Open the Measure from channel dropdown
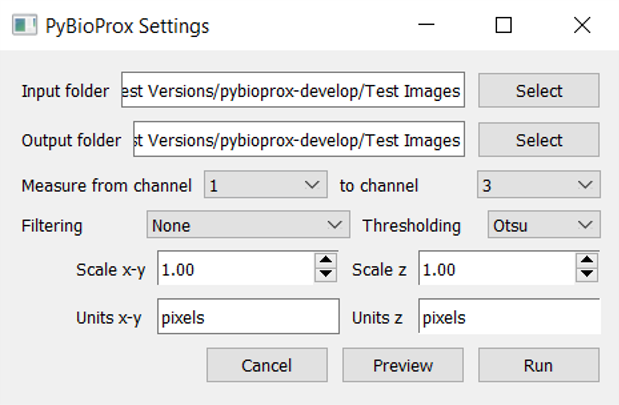This screenshot has width=619, height=405. (266, 185)
